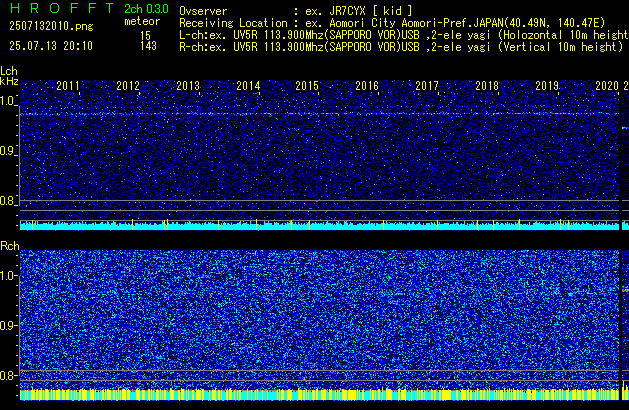Click the 1.0 frequency label on Rch axis

(8, 276)
